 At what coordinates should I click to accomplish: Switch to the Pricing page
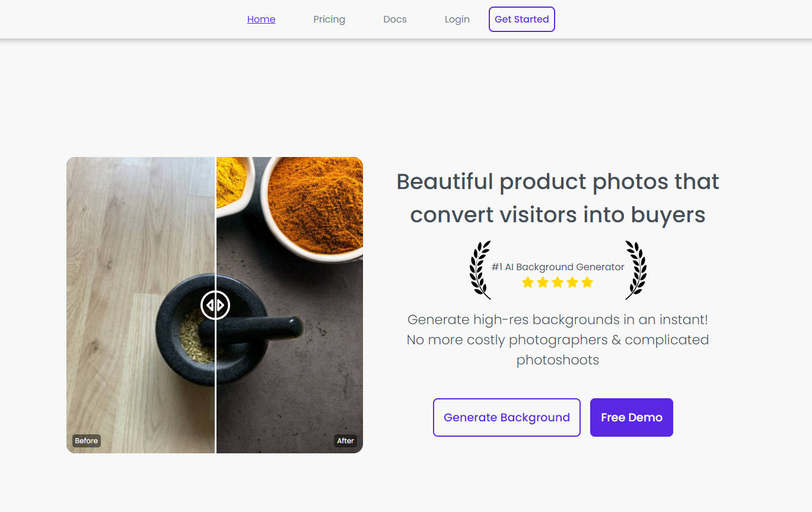tap(329, 19)
